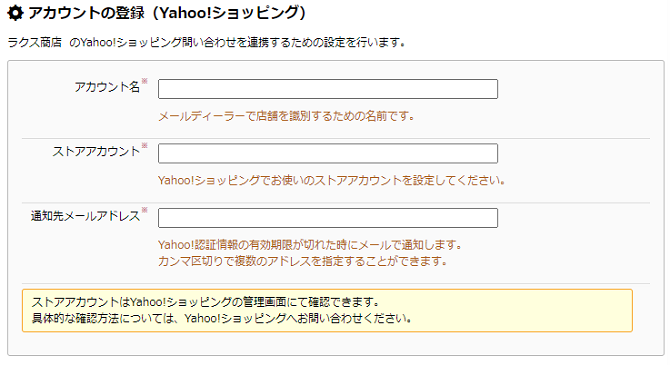Click the アカウント名 field label
Viewport: 670px width, 365px height.
click(107, 87)
